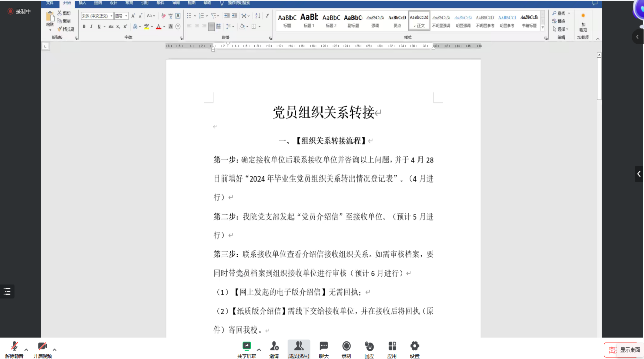The width and height of the screenshot is (644, 359).
Task: Switch to the 插入 ribbon tab
Action: (x=82, y=3)
